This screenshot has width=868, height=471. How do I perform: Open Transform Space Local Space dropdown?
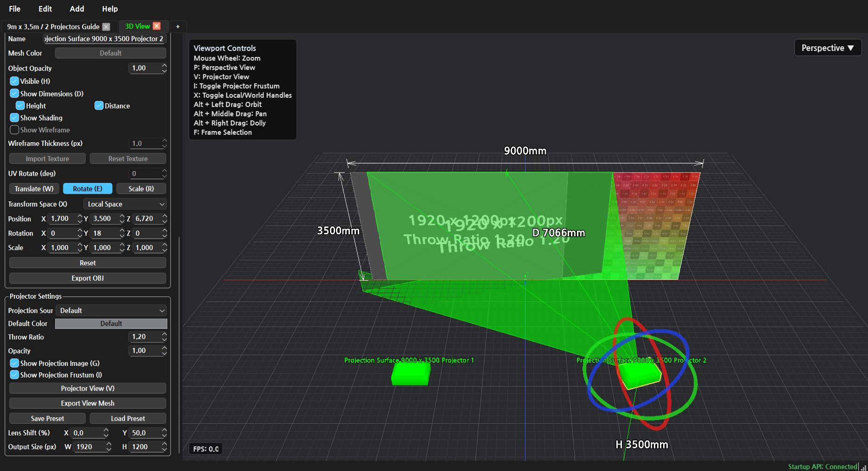pos(125,204)
